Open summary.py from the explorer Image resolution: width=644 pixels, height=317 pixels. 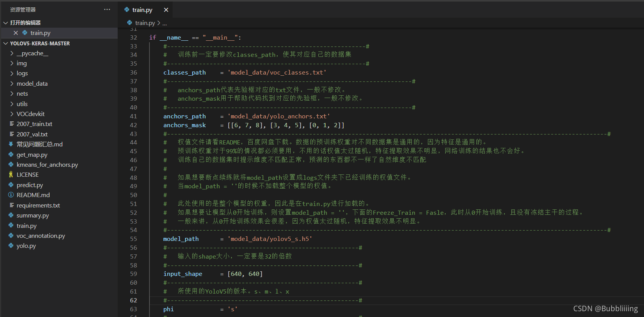click(33, 216)
